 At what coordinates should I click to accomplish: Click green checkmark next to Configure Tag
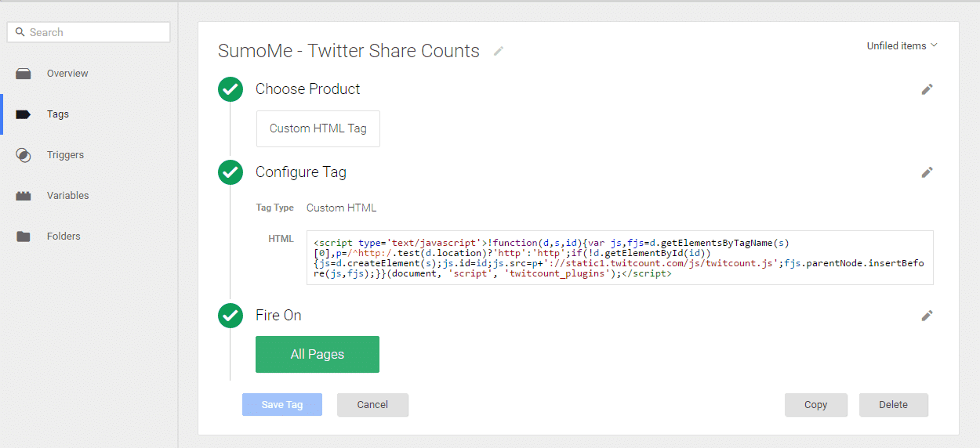pyautogui.click(x=230, y=172)
